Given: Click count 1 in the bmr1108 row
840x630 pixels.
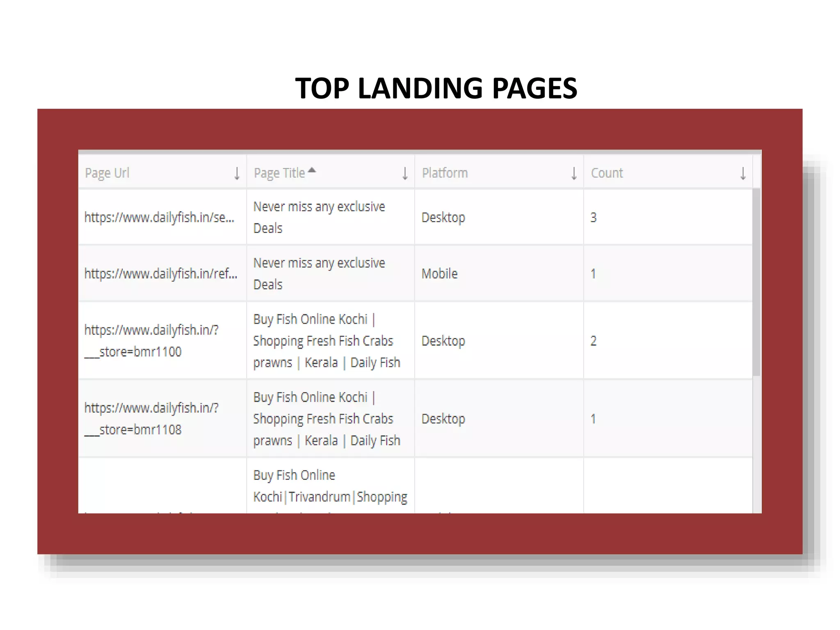Looking at the screenshot, I should coord(593,419).
